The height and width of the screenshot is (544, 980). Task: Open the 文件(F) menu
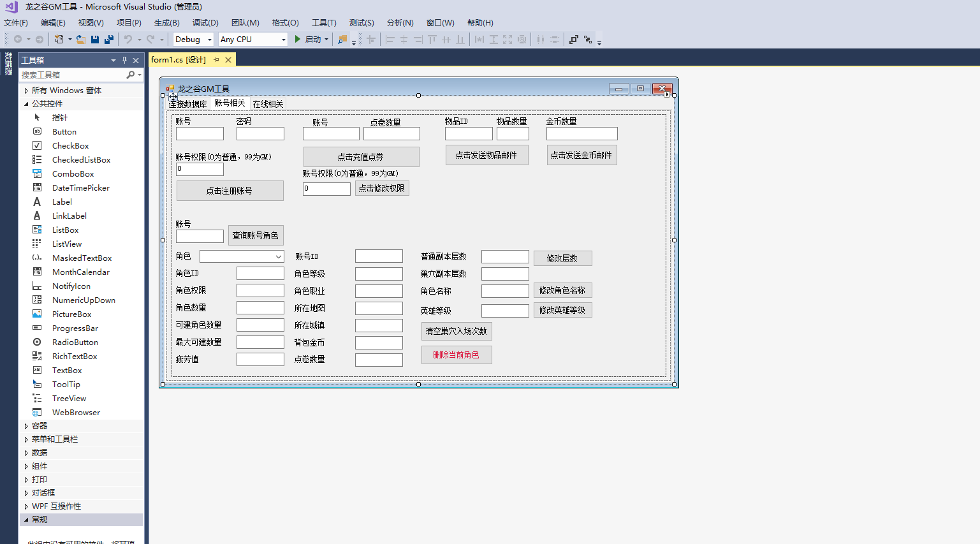[16, 22]
